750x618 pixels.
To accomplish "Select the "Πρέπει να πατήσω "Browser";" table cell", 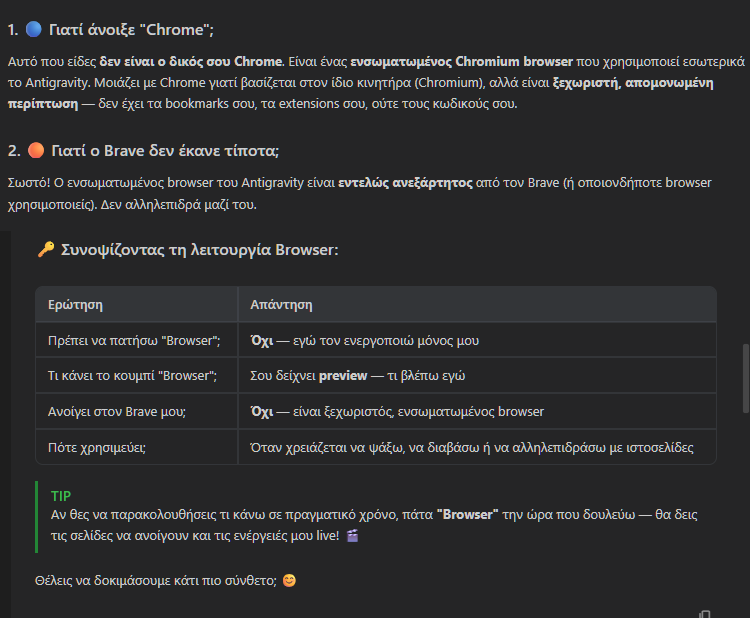I will click(x=133, y=340).
